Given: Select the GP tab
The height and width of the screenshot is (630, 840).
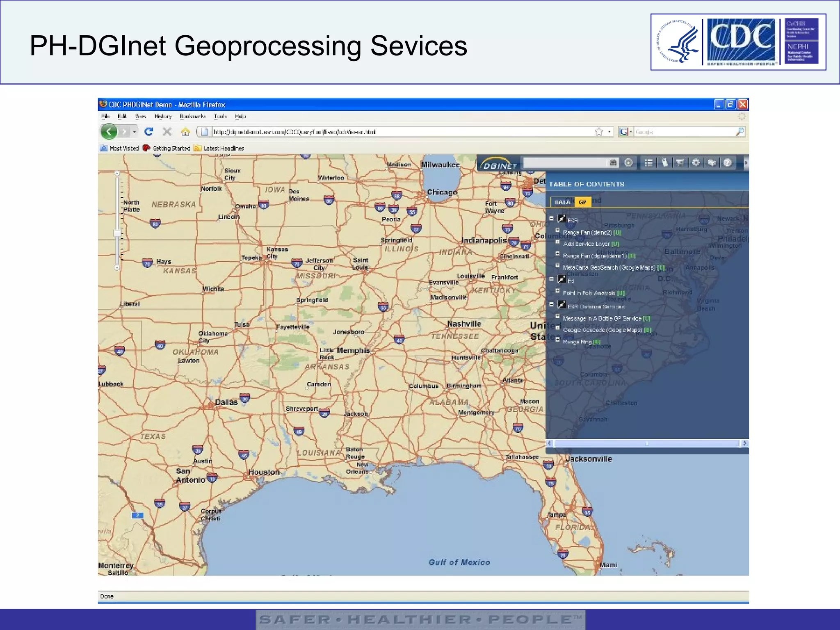Looking at the screenshot, I should tap(582, 202).
